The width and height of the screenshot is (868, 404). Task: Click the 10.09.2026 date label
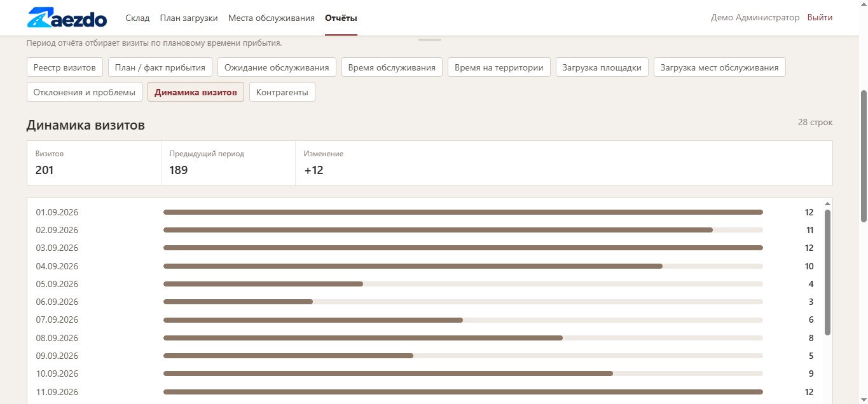(x=57, y=374)
